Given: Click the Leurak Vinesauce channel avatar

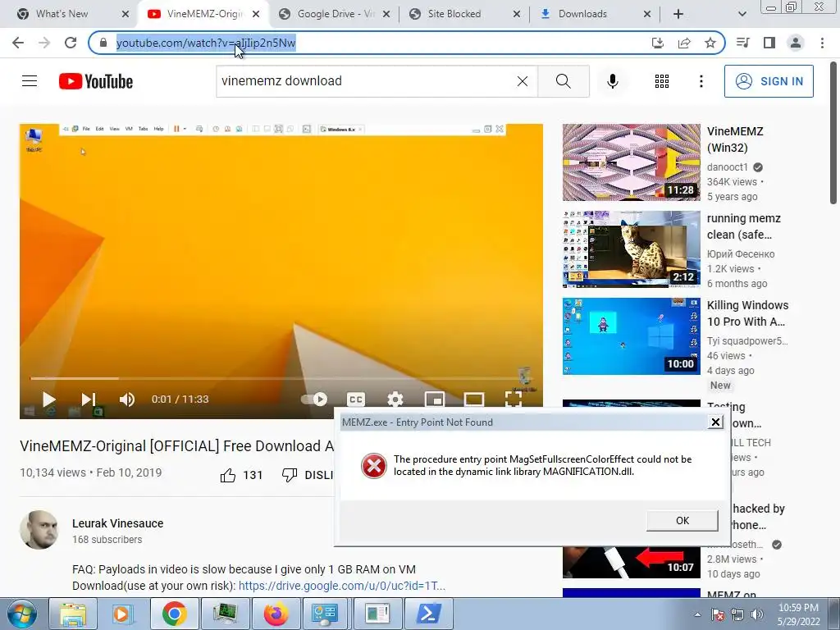Looking at the screenshot, I should 39,530.
